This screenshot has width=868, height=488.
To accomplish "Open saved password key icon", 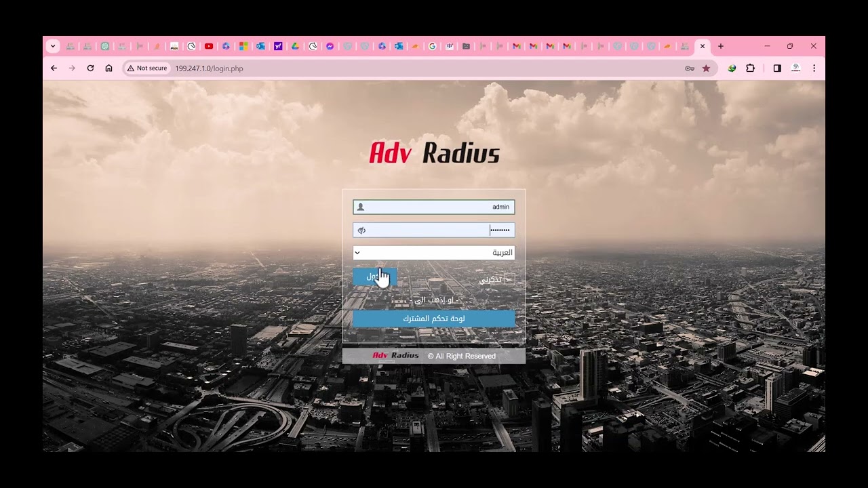I will point(690,68).
